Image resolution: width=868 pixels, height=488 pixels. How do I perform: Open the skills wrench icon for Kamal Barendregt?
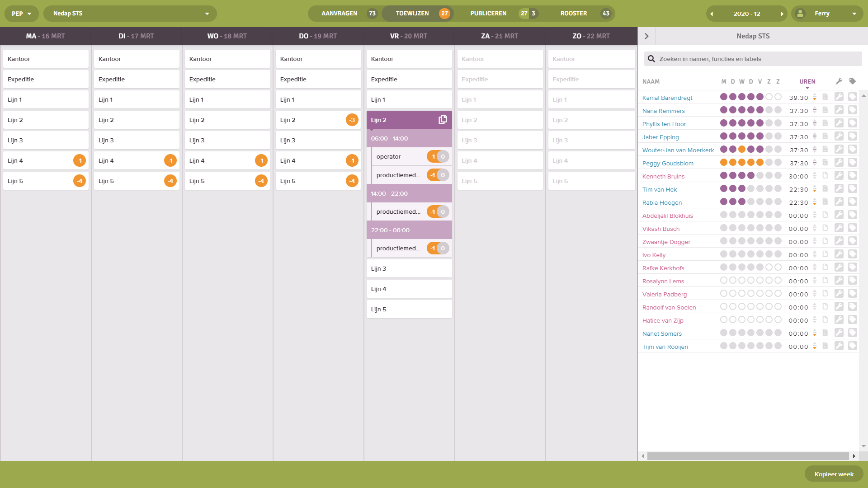pyautogui.click(x=840, y=98)
